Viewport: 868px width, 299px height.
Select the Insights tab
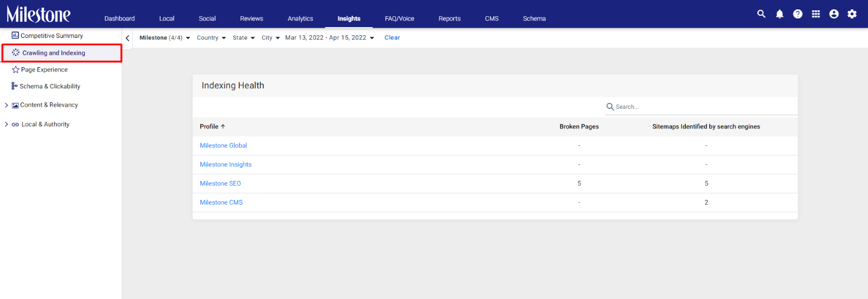pos(349,18)
